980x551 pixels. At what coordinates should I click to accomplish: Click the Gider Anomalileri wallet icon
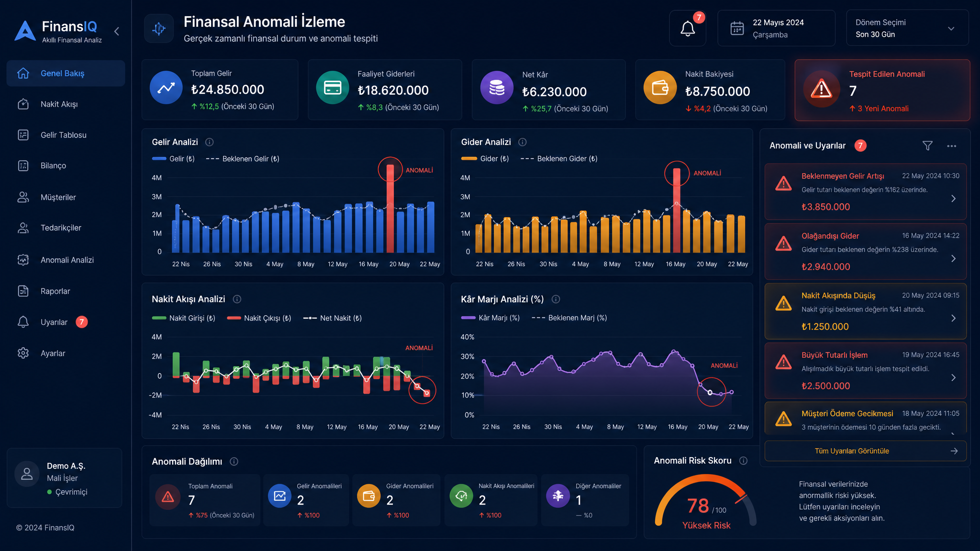coord(369,496)
